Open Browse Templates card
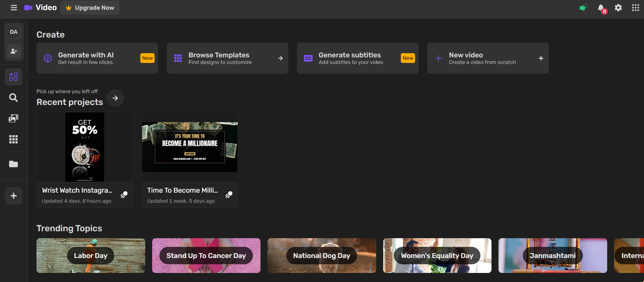Viewport: 644px width, 282px height. click(227, 58)
